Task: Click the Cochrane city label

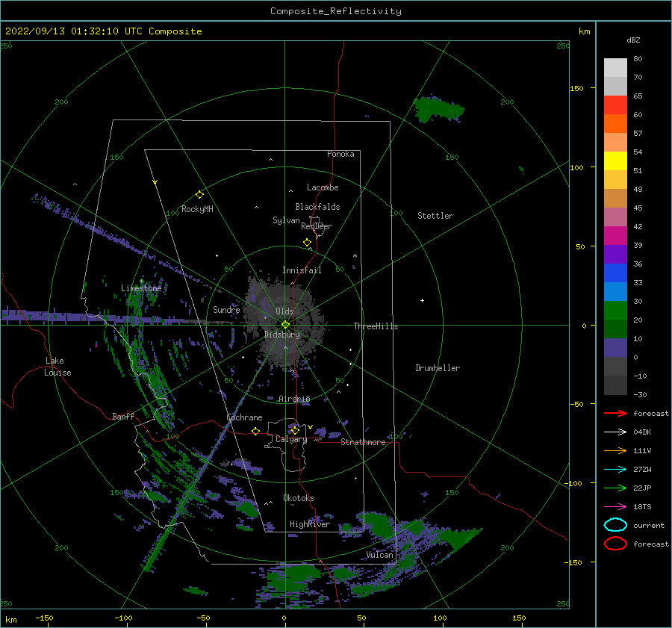Action: point(244,417)
